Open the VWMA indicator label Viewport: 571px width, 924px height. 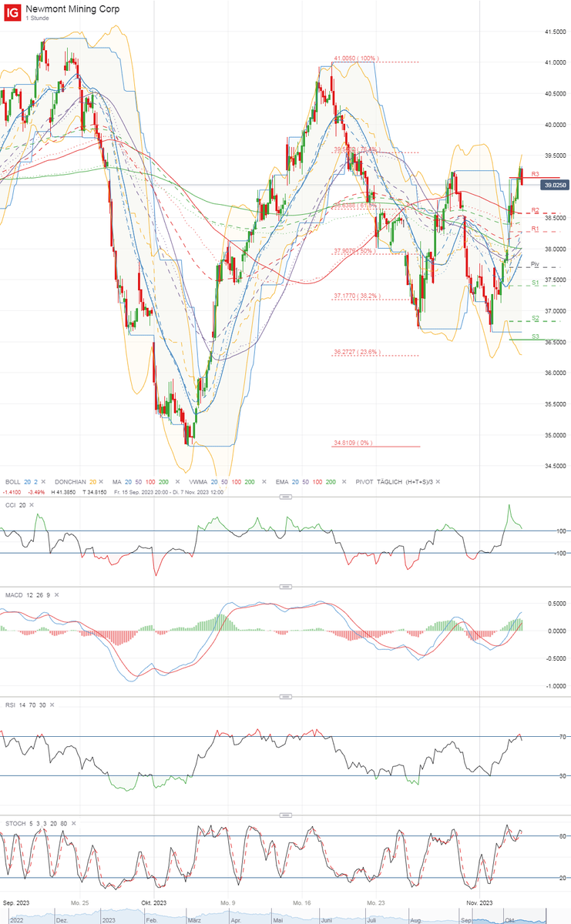tap(198, 480)
